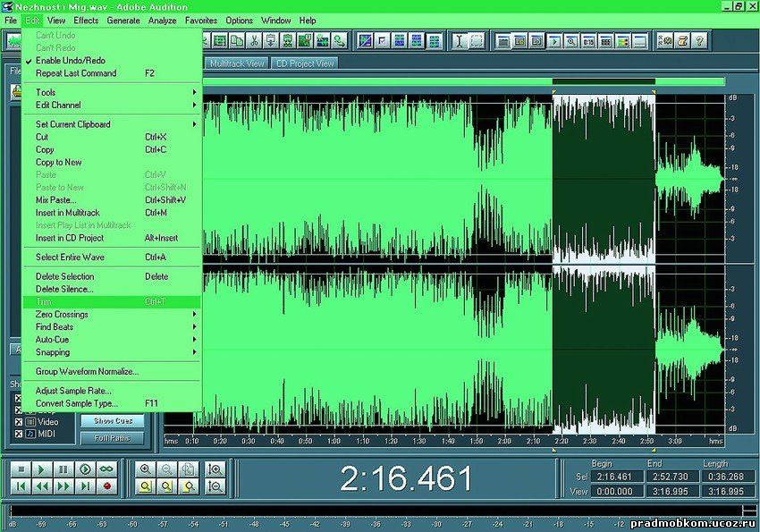Click Zoom to Left Edge of Selection

[166, 486]
